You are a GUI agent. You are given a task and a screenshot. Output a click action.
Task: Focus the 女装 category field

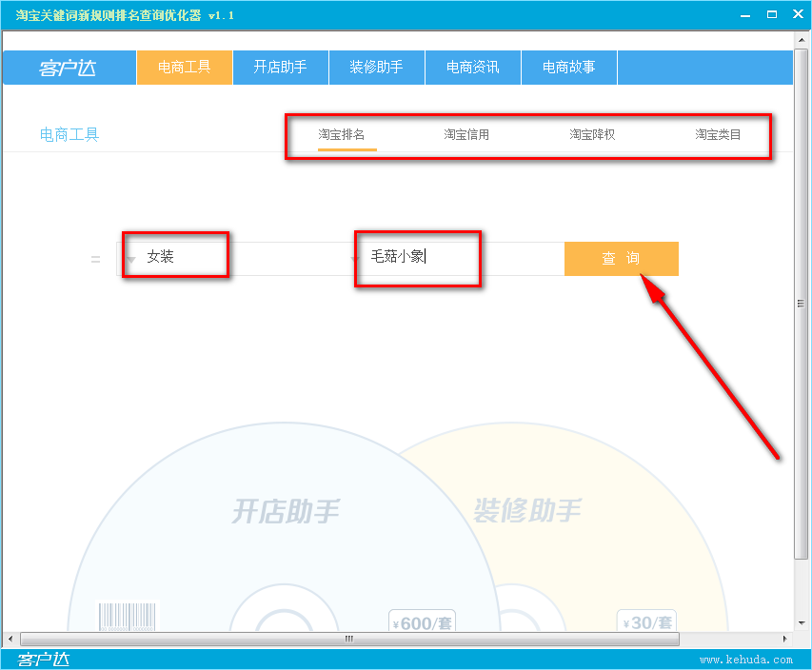click(236, 258)
